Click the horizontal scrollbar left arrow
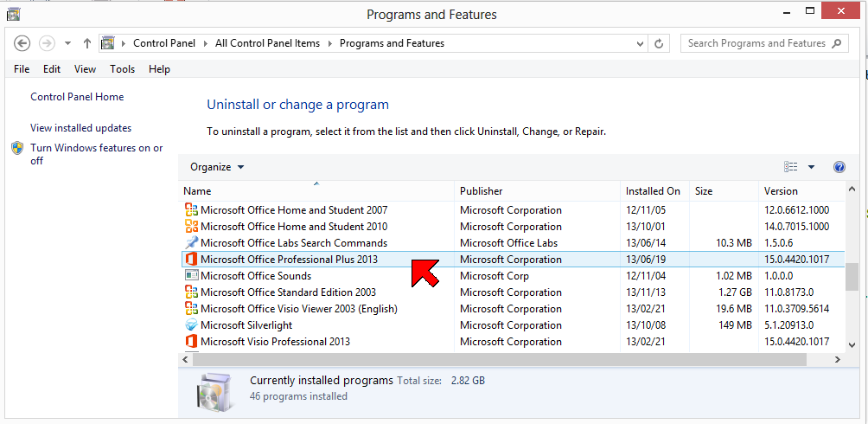868x424 pixels. tap(186, 360)
